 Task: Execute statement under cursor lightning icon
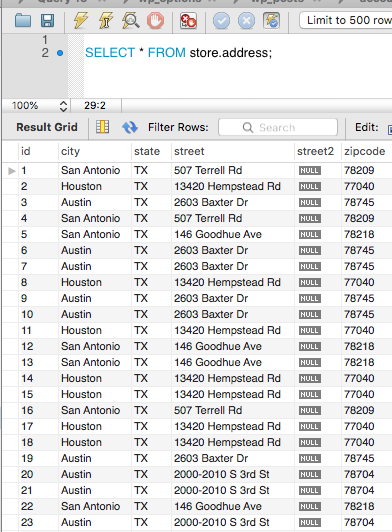(x=106, y=21)
